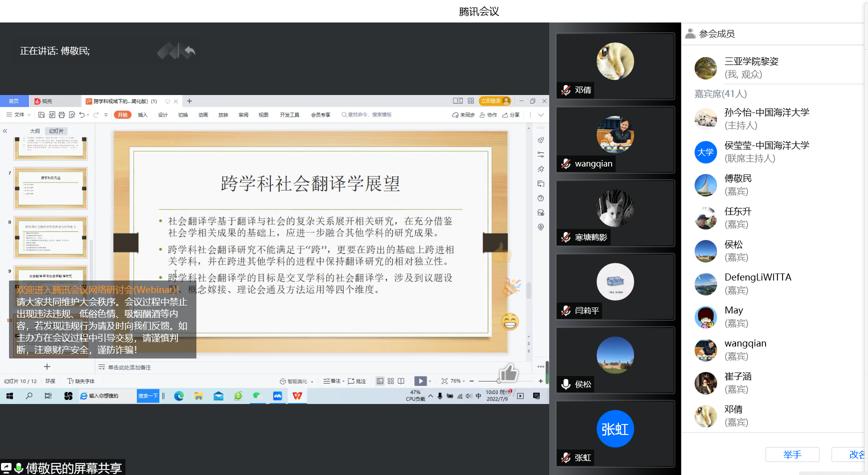Image resolution: width=868 pixels, height=475 pixels.
Task: Click the taskbar search magnifier
Action: click(29, 396)
